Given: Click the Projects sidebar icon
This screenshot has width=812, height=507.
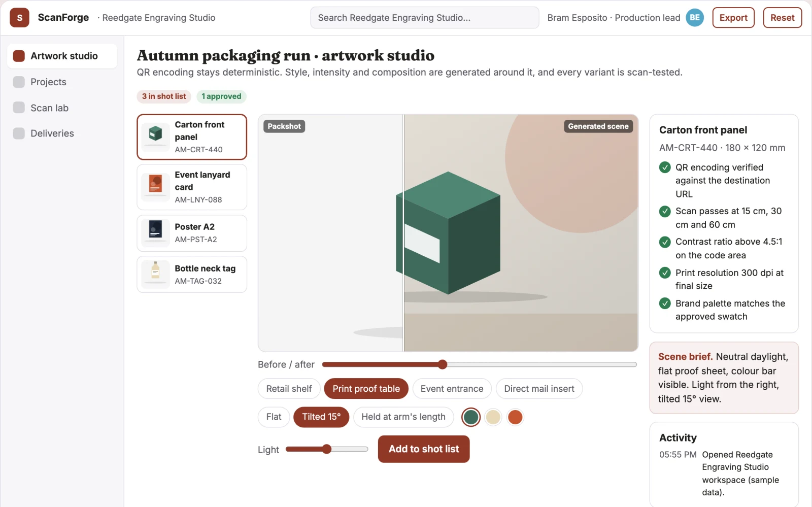Looking at the screenshot, I should (x=19, y=82).
